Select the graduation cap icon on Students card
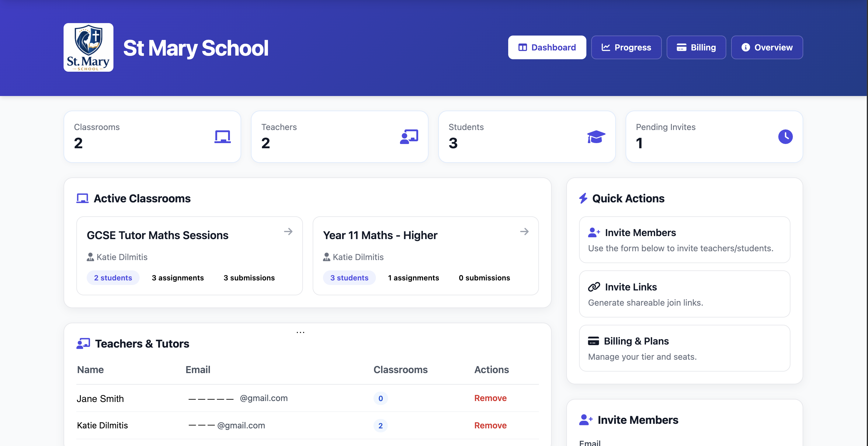 (x=596, y=137)
